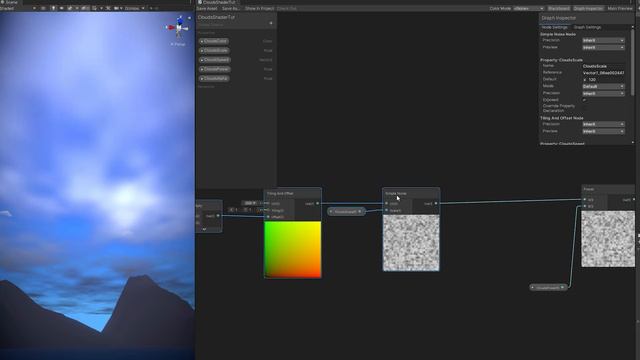Expand the CloudsScale property in Blackboard
The image size is (640, 360).
[202, 51]
